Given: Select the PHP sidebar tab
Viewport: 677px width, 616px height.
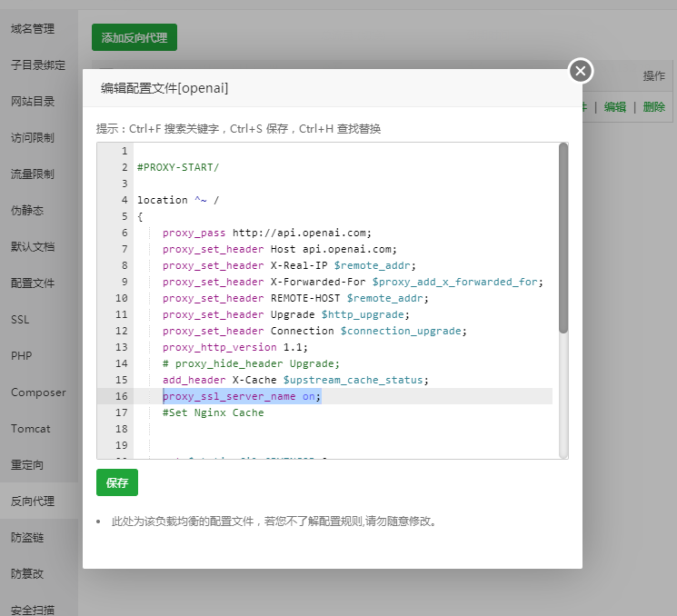Looking at the screenshot, I should pos(21,356).
